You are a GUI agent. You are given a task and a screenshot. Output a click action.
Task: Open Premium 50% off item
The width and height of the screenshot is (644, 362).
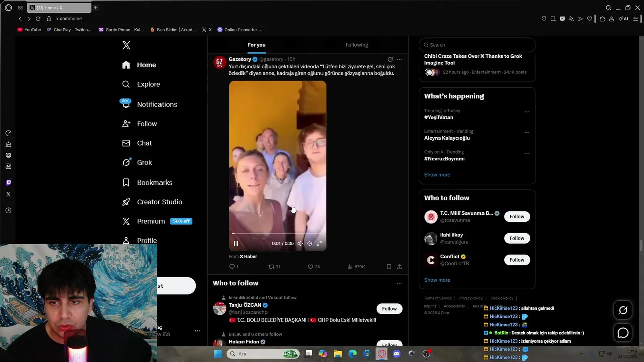tap(157, 221)
